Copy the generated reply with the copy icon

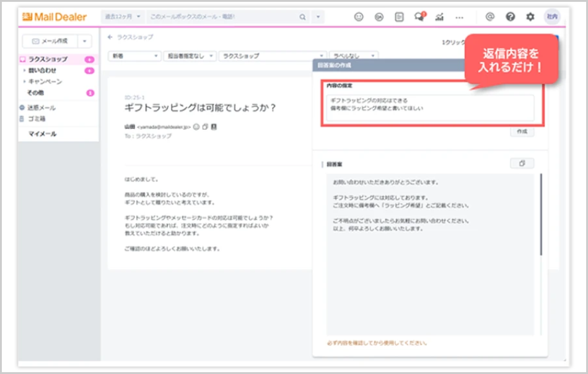pos(522,164)
